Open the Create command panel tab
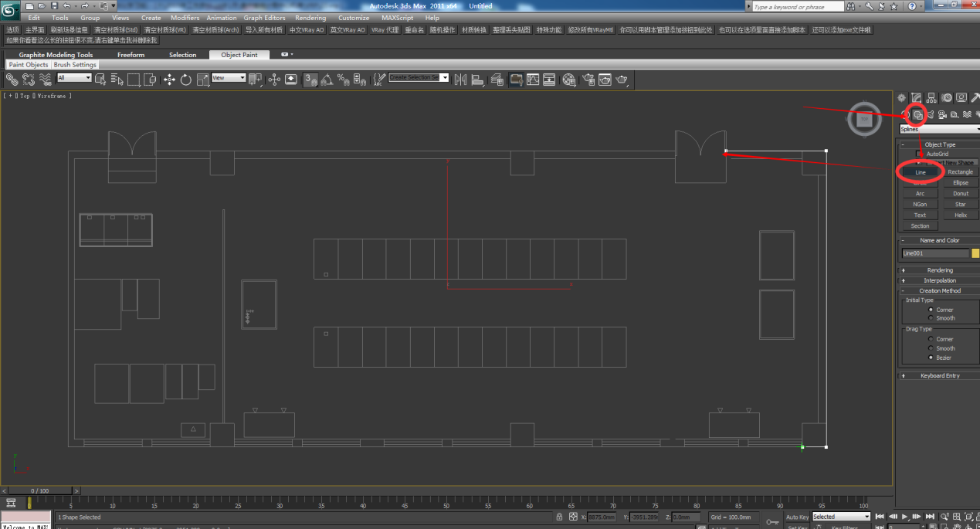Screen dimensions: 980x529 click(x=901, y=98)
